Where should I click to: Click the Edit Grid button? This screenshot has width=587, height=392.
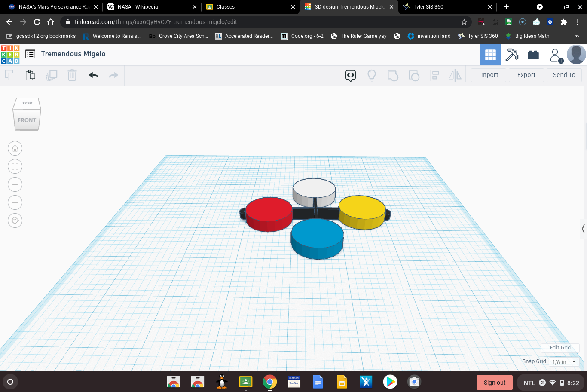pos(560,348)
